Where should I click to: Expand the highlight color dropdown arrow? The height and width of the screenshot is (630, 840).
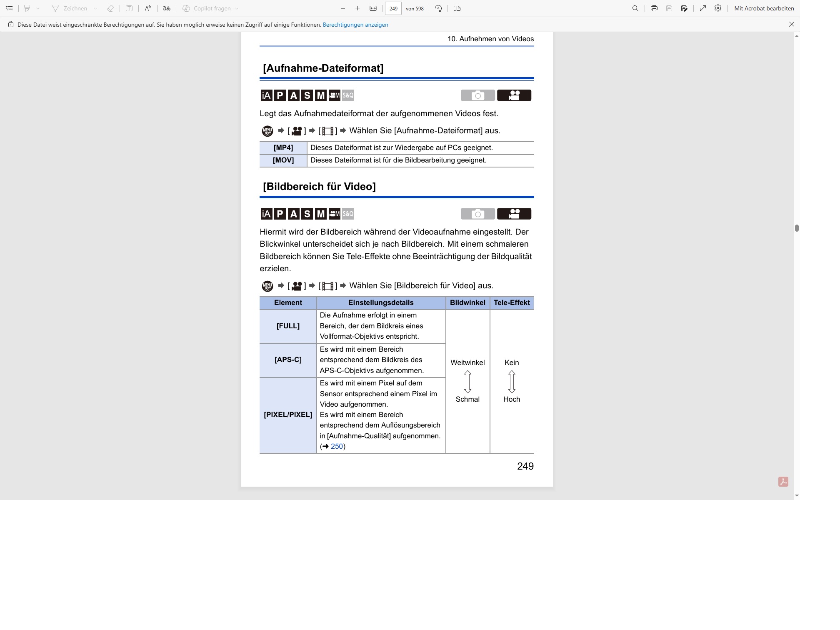click(x=38, y=8)
